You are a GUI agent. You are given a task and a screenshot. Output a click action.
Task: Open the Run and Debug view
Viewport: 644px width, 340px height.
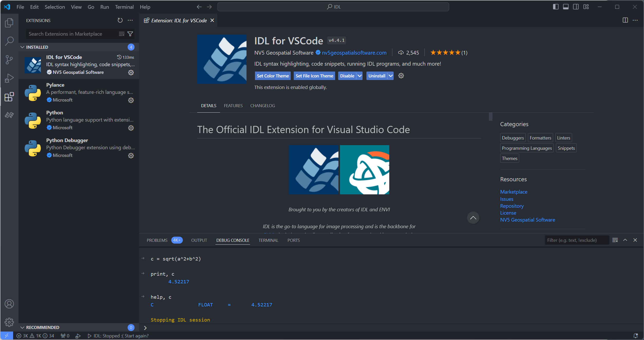pos(9,78)
